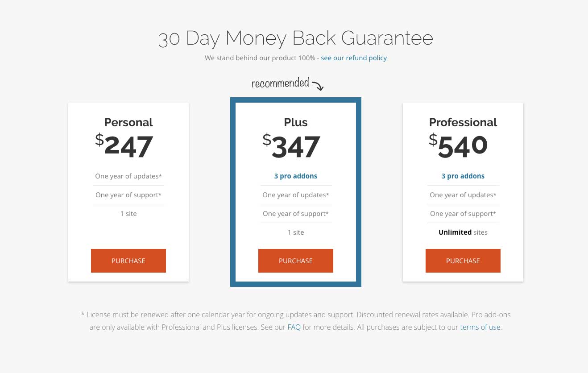Screen dimensions: 588x373
Task: Purchase the recommended Plus plan
Action: click(295, 261)
